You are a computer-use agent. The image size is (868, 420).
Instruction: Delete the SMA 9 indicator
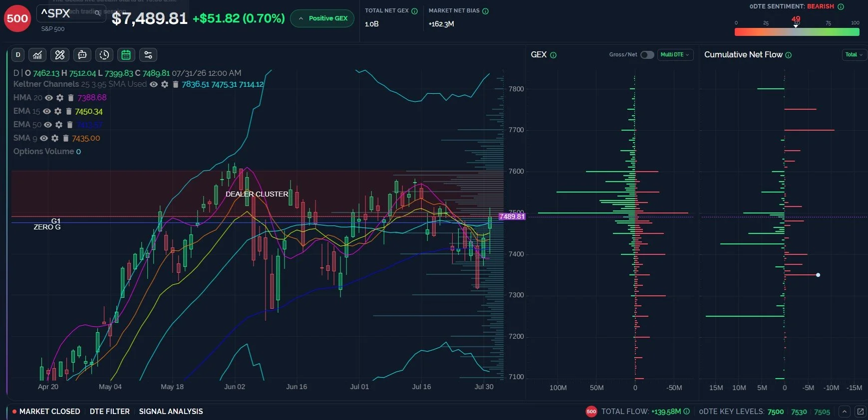(x=65, y=138)
